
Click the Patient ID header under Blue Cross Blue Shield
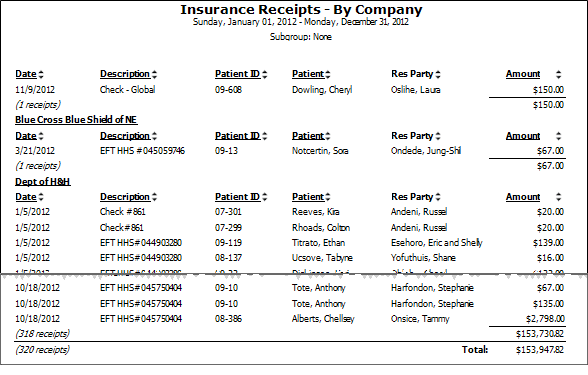pos(237,136)
